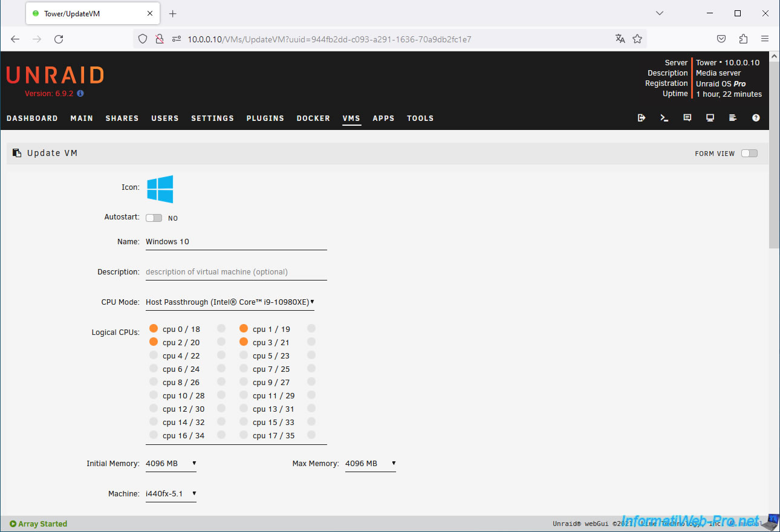Click into the Description field

(236, 272)
